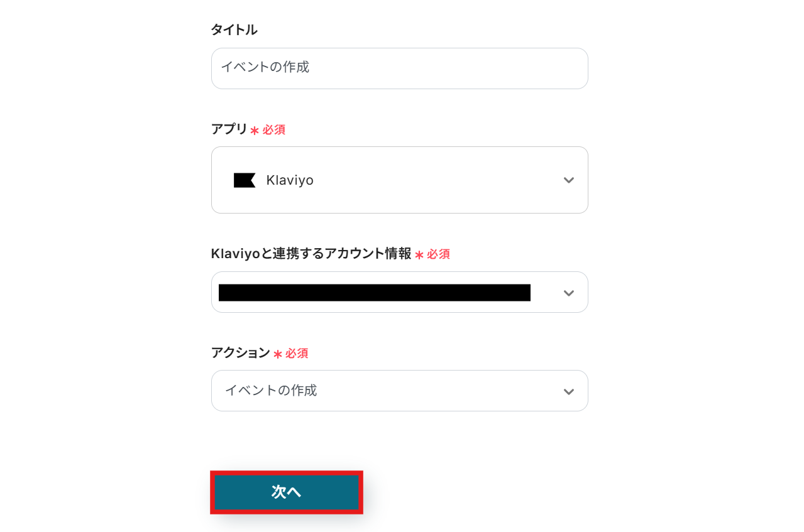The height and width of the screenshot is (532, 804).
Task: Click the chevron in the account information field
Action: pyautogui.click(x=568, y=293)
